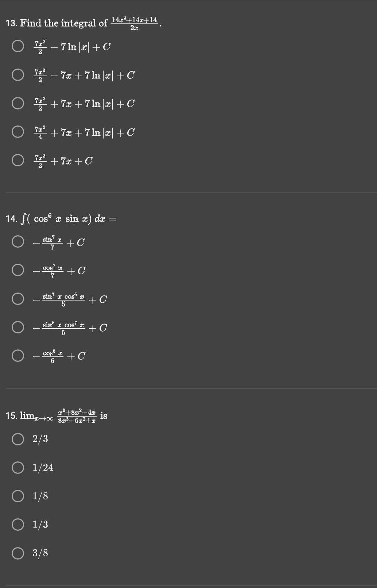The height and width of the screenshot is (588, 377).
Task: Pick the 7x²/4 + 7x + 7ln|x| + C choice
Action: [18, 131]
